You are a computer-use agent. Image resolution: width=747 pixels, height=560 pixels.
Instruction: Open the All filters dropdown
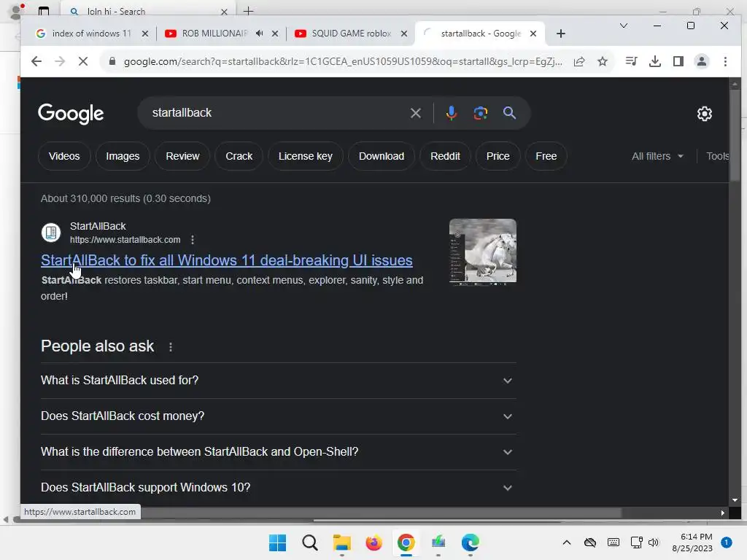657,156
